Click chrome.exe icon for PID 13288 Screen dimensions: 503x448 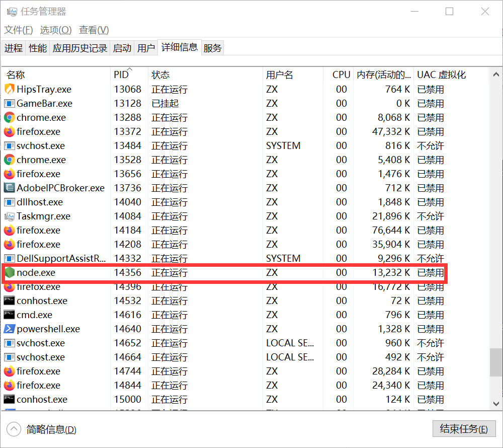click(x=9, y=117)
